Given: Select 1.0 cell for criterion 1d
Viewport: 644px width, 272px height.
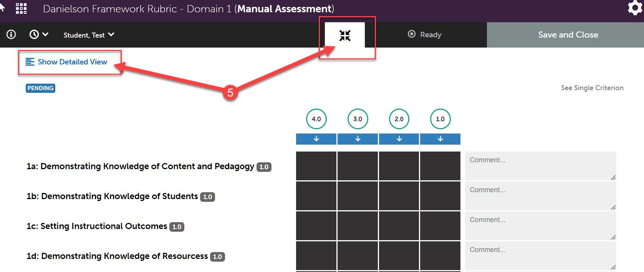Looking at the screenshot, I should click(x=440, y=256).
